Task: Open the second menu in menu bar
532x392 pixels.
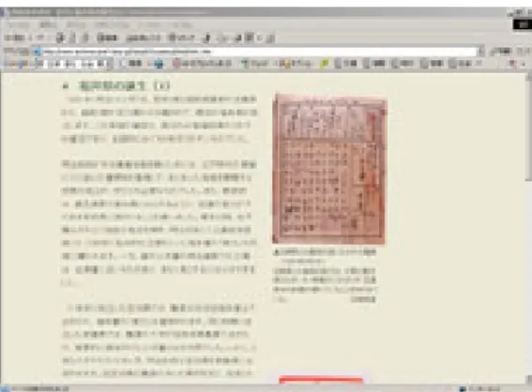Action: point(48,24)
